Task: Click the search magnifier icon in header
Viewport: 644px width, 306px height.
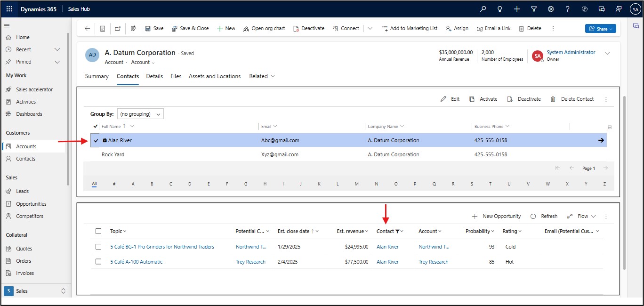Action: tap(483, 9)
